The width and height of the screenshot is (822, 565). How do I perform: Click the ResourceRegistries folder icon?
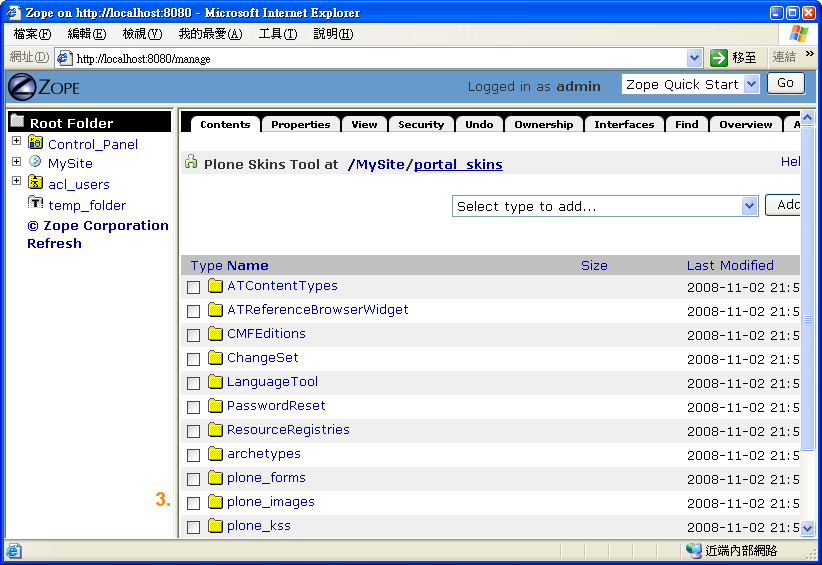(x=215, y=430)
